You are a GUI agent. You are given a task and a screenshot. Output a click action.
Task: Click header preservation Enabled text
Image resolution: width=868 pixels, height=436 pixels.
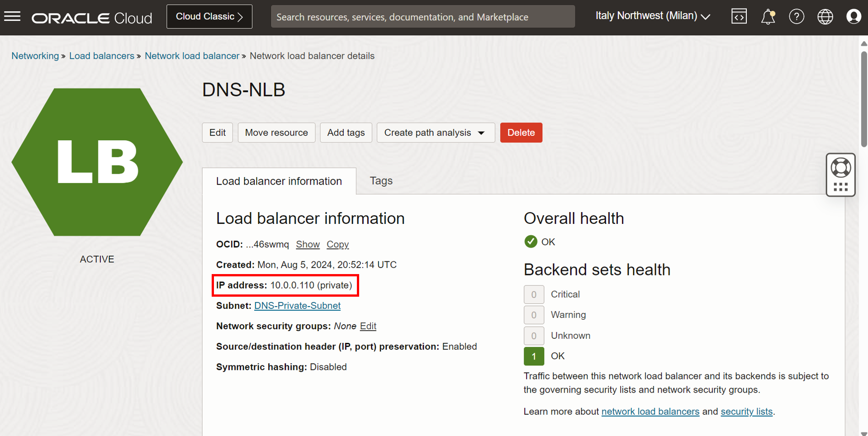pyautogui.click(x=346, y=346)
